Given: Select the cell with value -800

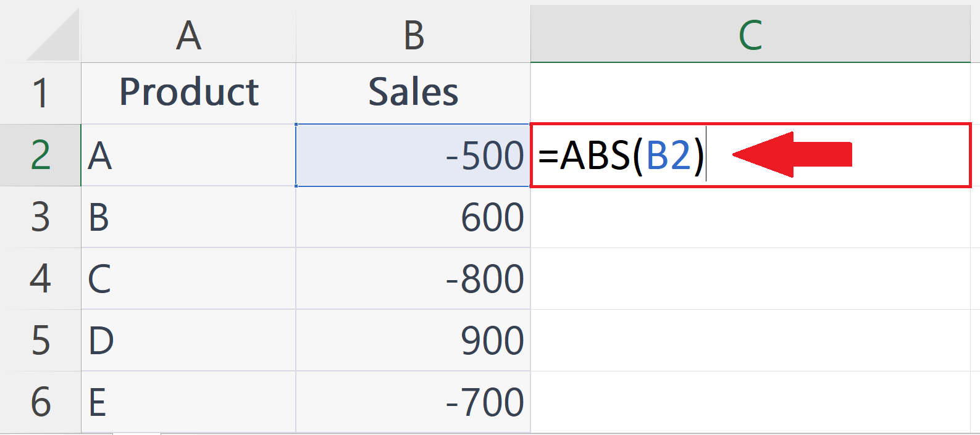Looking at the screenshot, I should click(x=413, y=278).
